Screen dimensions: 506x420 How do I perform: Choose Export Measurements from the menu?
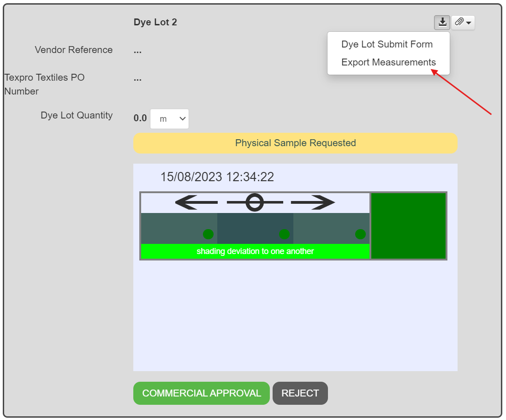[388, 62]
